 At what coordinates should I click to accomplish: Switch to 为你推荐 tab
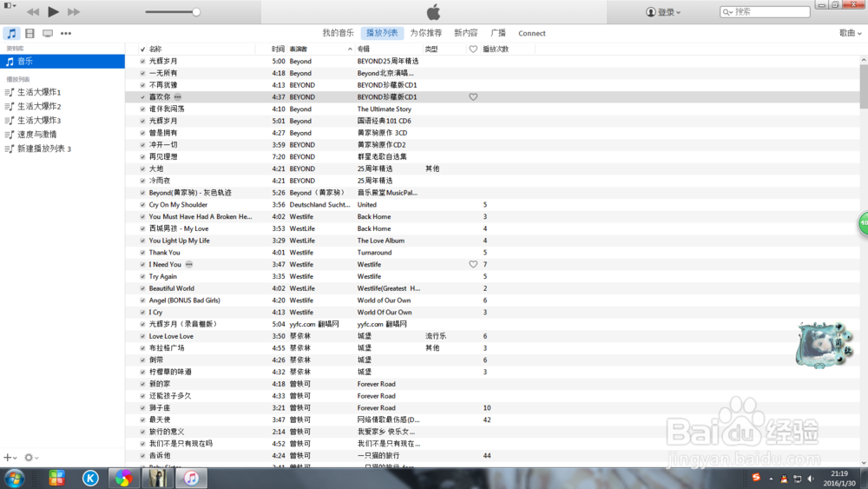click(x=425, y=33)
